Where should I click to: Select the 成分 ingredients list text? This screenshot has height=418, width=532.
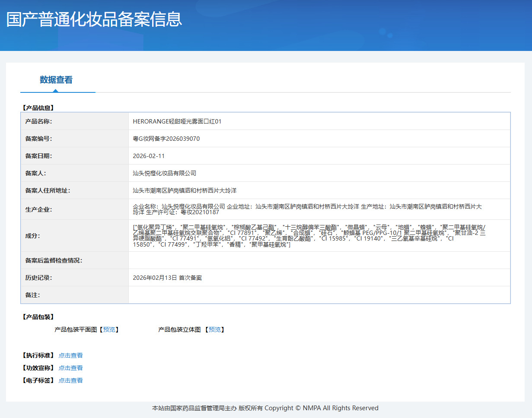[x=309, y=236]
